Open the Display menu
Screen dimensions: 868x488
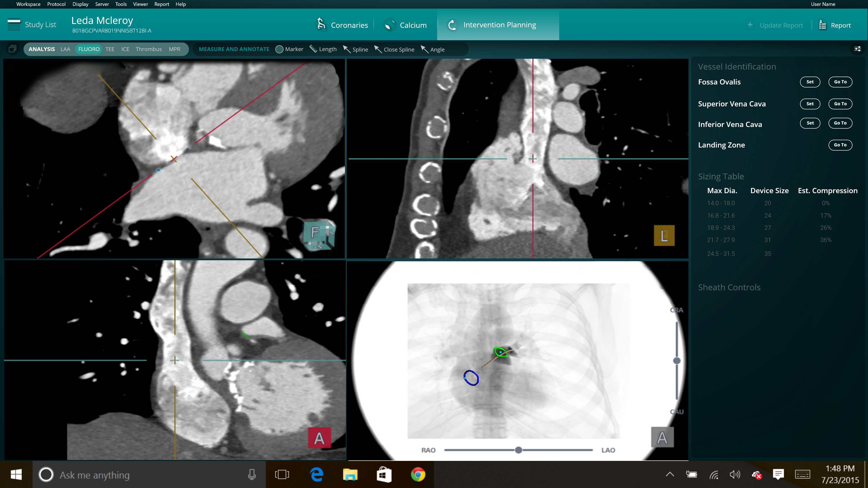(x=80, y=4)
